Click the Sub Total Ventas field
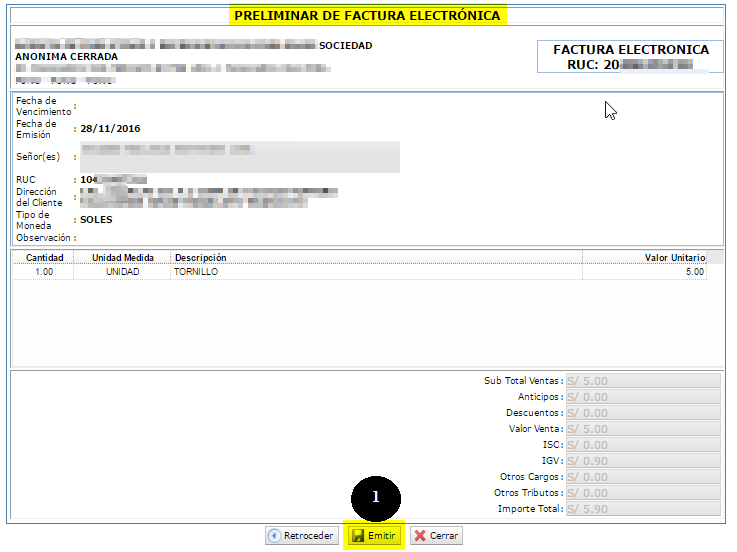Viewport: 737px width, 552px height. point(642,381)
